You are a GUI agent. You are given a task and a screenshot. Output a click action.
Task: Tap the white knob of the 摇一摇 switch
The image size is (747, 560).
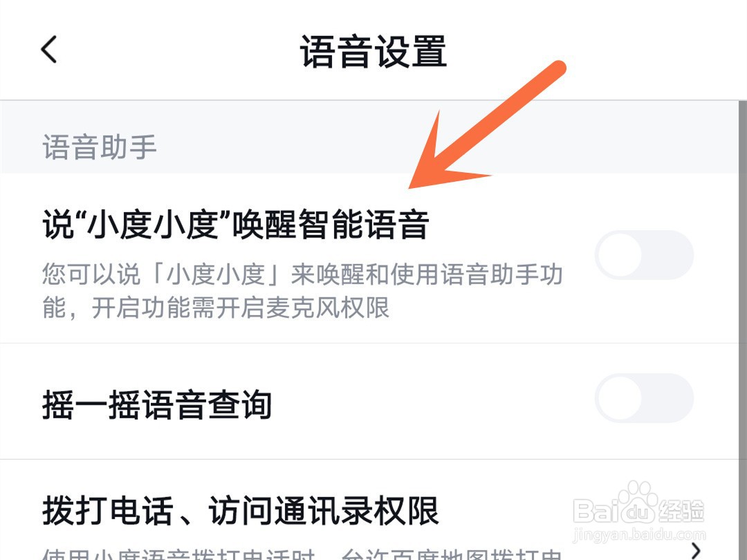click(x=620, y=398)
